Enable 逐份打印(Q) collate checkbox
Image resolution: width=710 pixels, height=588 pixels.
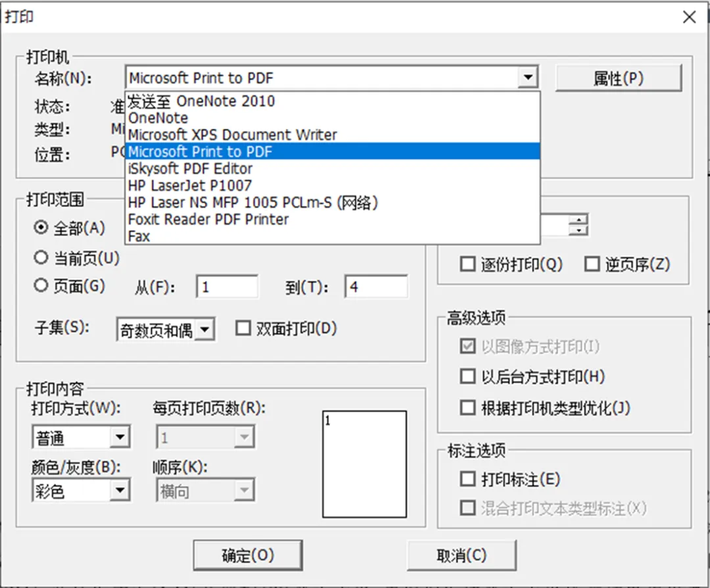point(511,264)
